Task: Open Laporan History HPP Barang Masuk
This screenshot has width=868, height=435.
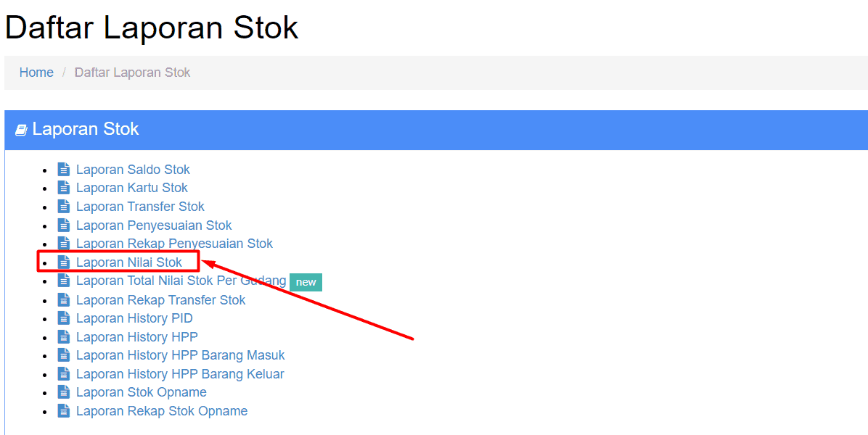Action: coord(181,355)
